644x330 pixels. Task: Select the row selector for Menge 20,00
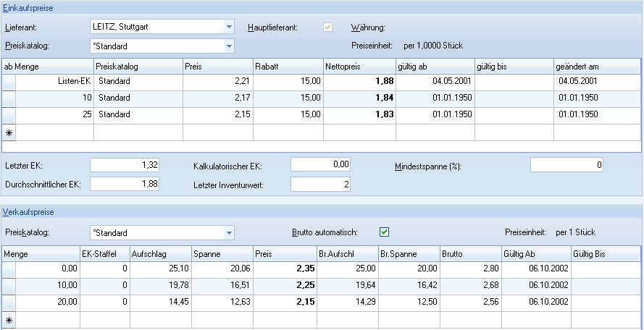(x=9, y=302)
